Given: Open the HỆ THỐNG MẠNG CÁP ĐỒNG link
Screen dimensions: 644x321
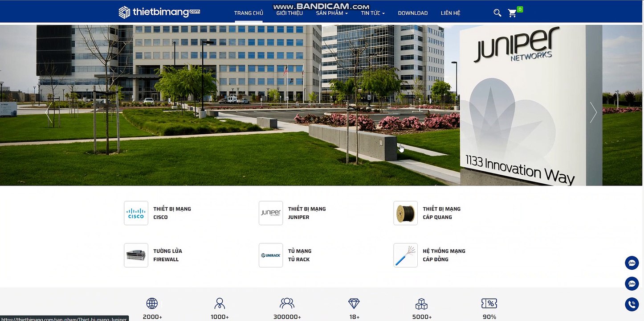Looking at the screenshot, I should pos(444,255).
